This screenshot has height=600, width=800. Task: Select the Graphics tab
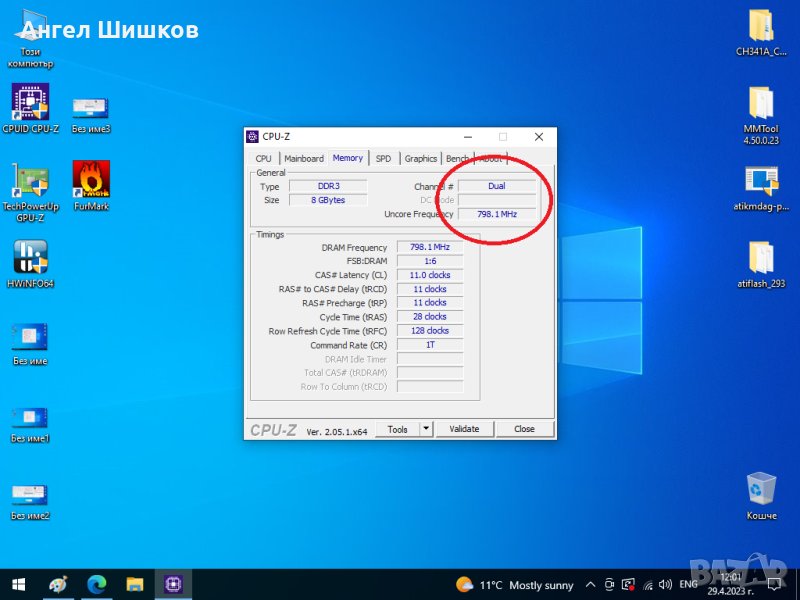coord(420,158)
